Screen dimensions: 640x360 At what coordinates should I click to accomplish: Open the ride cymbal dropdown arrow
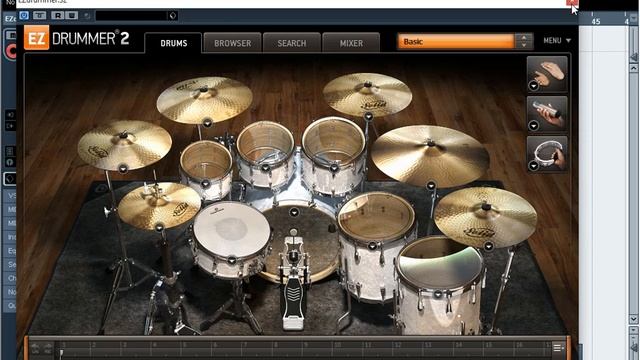(431, 186)
